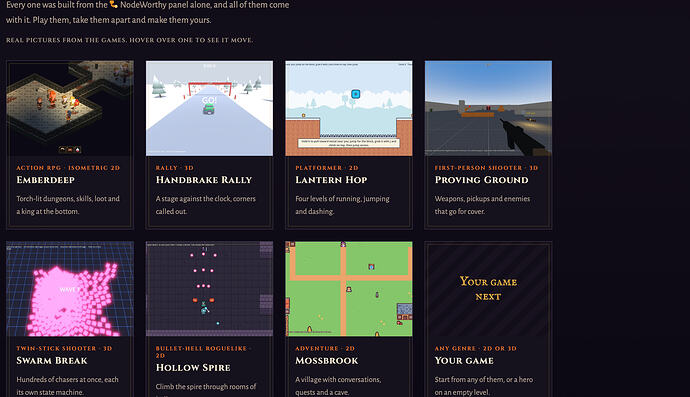Click the 'Bullet-Hell Roguelike · 2D' label

(204, 352)
